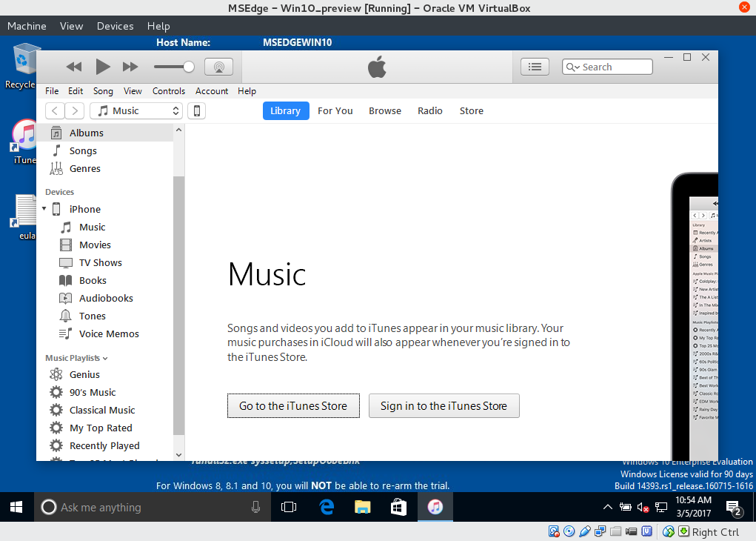Switch to the Browse tab
The image size is (756, 541).
pyautogui.click(x=385, y=111)
